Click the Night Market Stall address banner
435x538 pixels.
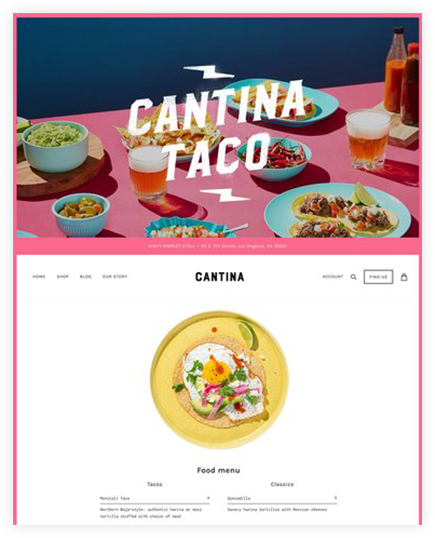[218, 246]
